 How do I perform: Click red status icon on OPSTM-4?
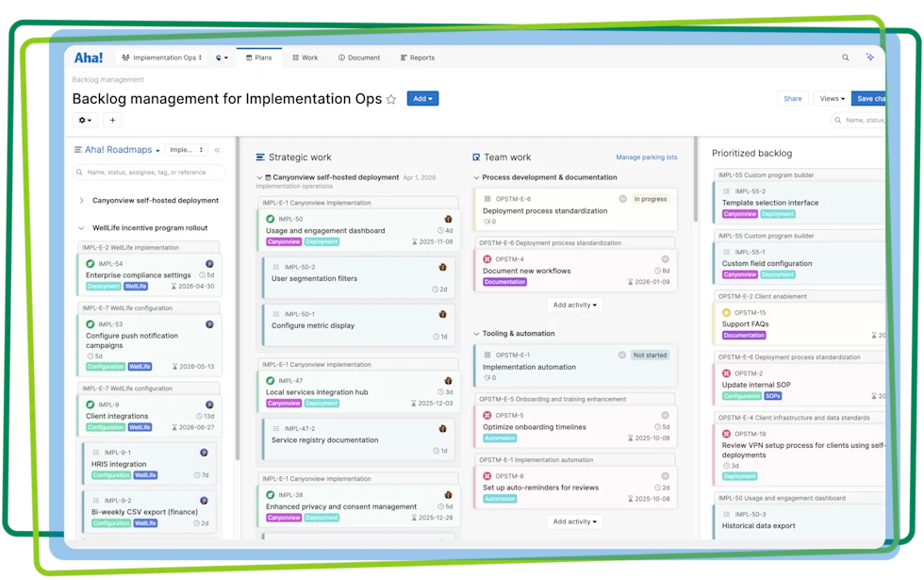pos(487,259)
